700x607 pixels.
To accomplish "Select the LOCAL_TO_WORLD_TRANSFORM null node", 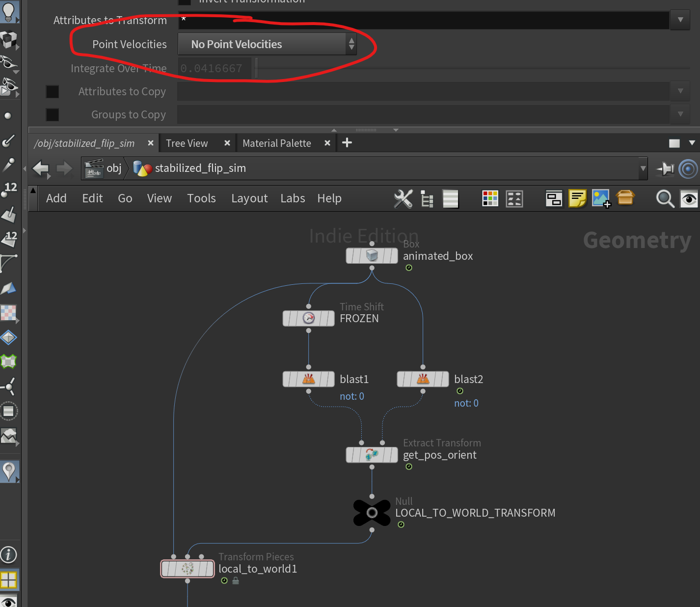I will click(x=372, y=513).
